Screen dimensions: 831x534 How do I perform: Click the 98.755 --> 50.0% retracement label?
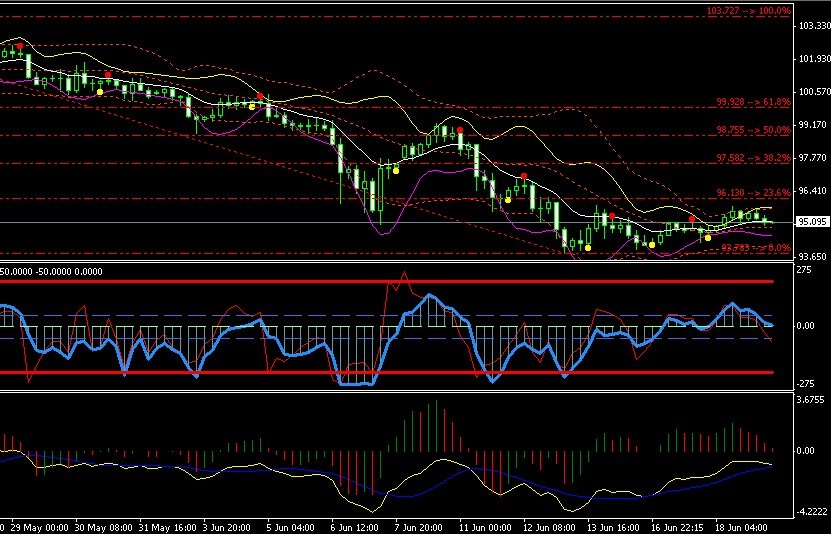click(754, 129)
